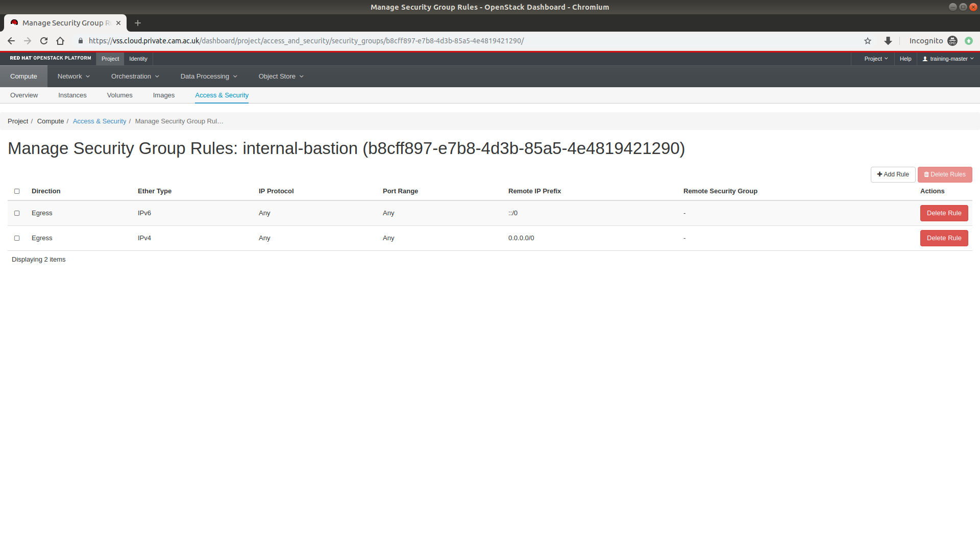Click the URL address bar
Screen dimensions: 980x537
(x=306, y=41)
